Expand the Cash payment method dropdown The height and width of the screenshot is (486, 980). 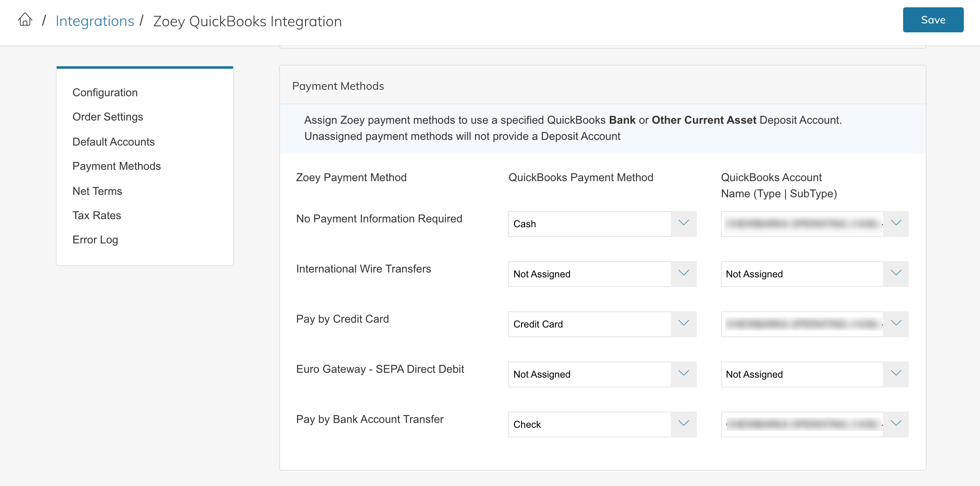[602, 224]
